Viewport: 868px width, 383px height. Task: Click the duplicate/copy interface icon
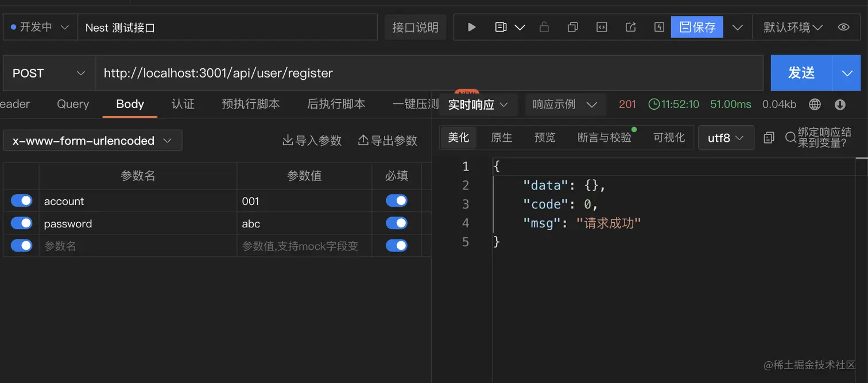(572, 27)
